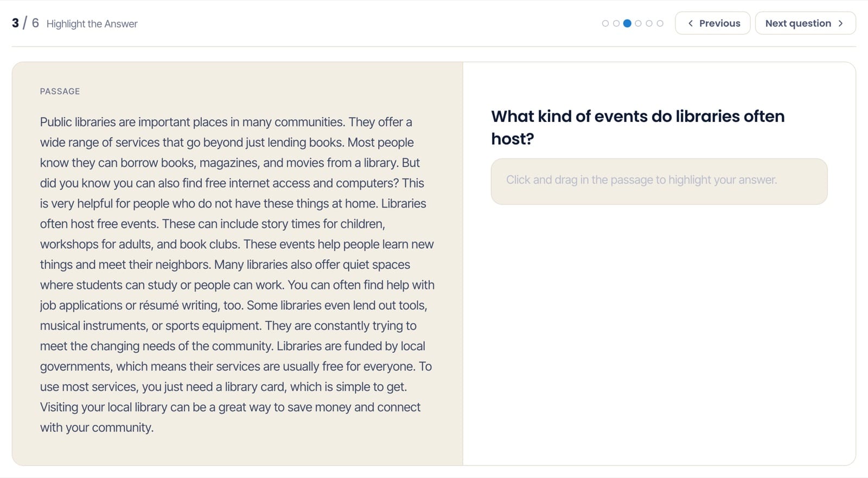Click the words "library card" in the passage
This screenshot has width=868, height=478.
pyautogui.click(x=255, y=387)
